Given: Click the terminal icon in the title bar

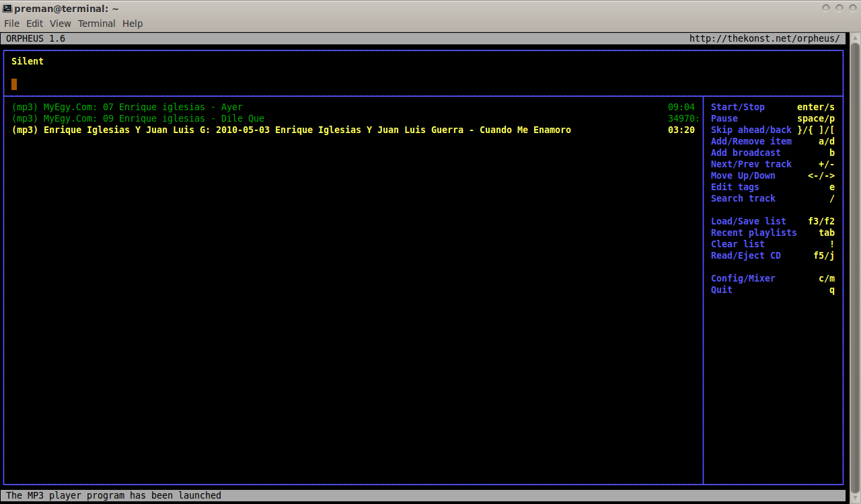Looking at the screenshot, I should [x=7, y=8].
